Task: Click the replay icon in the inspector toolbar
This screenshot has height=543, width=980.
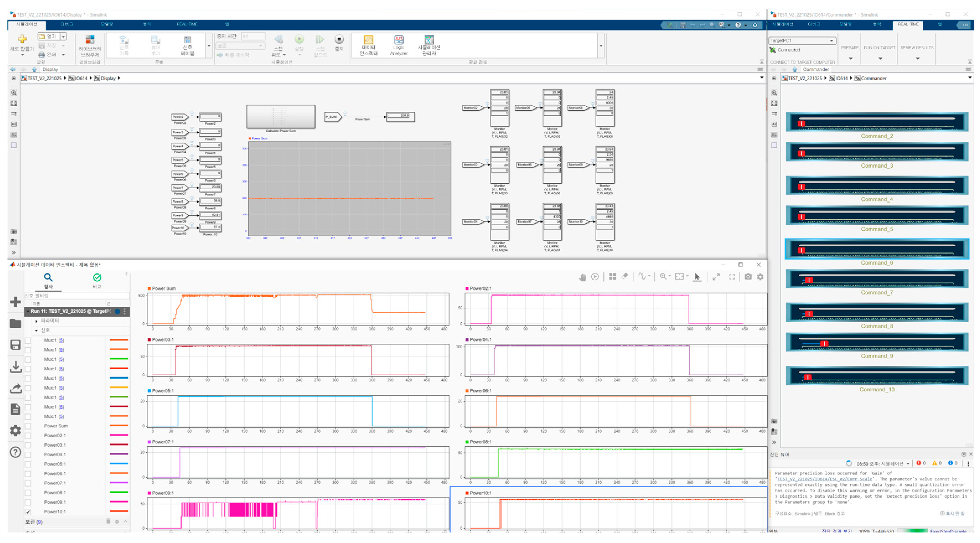Action: [x=595, y=277]
